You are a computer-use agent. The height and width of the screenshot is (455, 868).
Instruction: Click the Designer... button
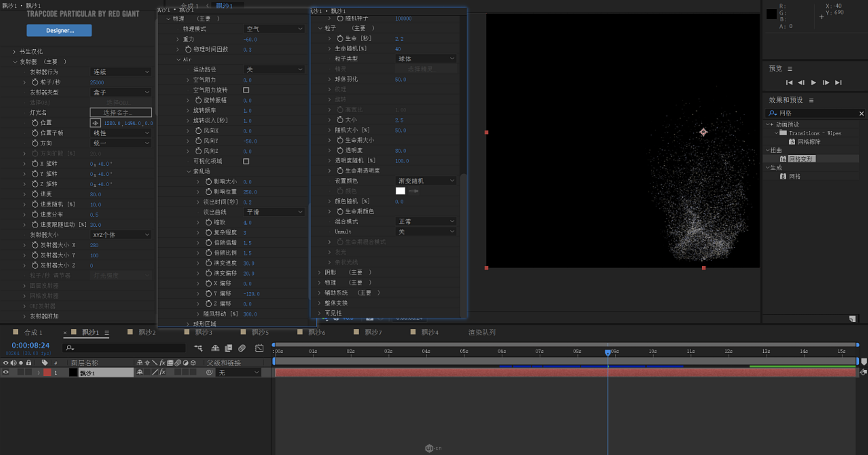coord(59,30)
